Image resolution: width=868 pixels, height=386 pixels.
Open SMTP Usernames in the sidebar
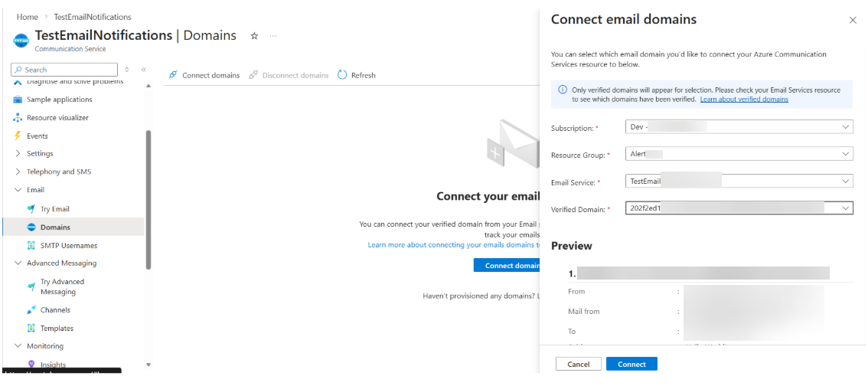click(69, 245)
